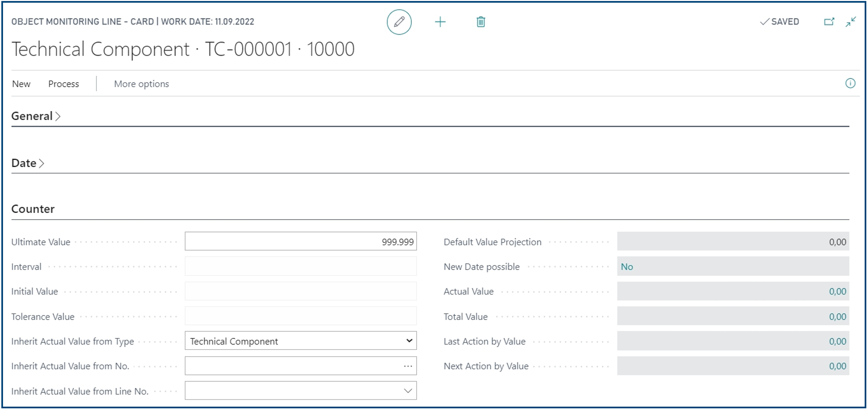Click the New Date possible No value

tap(627, 267)
